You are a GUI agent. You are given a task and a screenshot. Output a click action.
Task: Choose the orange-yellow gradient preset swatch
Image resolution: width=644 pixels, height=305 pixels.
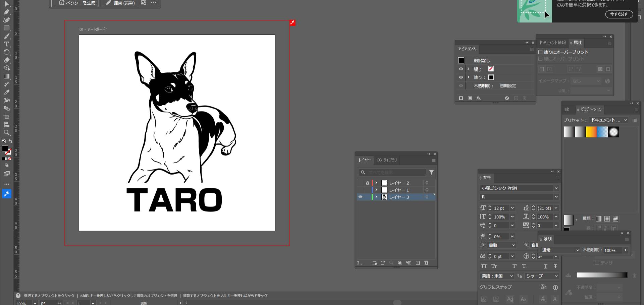click(x=591, y=132)
